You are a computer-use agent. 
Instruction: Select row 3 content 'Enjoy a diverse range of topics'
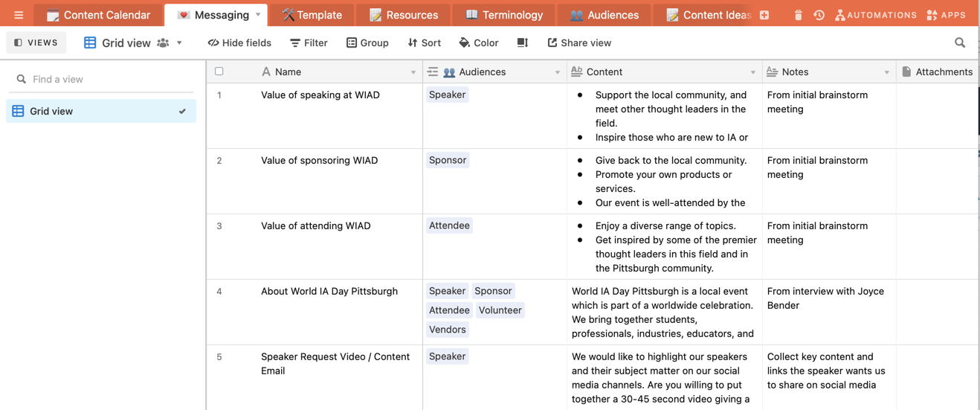pos(664,246)
